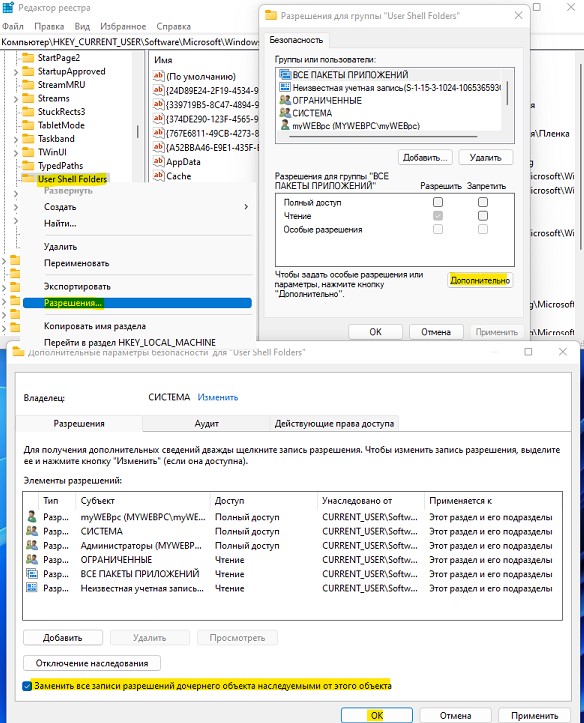Click the ВСЕ ПАКЕТЫ ПРИЛОЖЕНИЙ group icon in users list
Viewport: 584px width, 723px height.
tap(285, 75)
